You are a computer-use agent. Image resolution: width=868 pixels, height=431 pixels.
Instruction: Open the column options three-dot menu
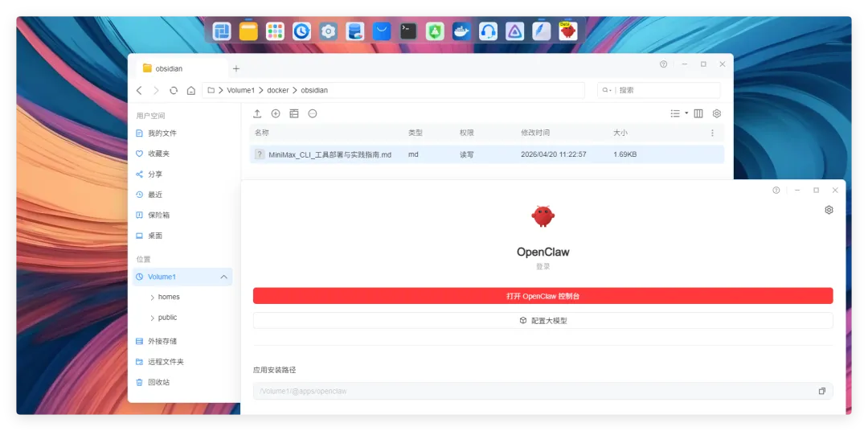[712, 133]
